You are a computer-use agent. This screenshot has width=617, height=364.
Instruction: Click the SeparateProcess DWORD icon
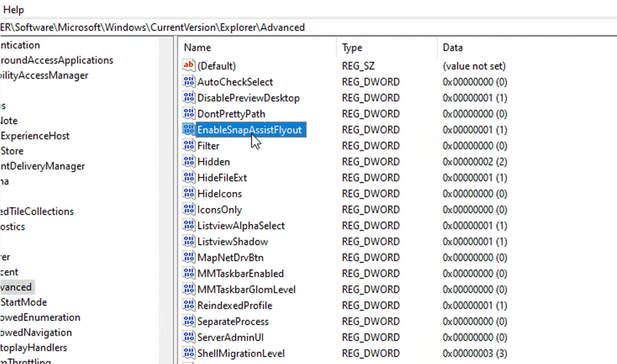click(x=189, y=321)
